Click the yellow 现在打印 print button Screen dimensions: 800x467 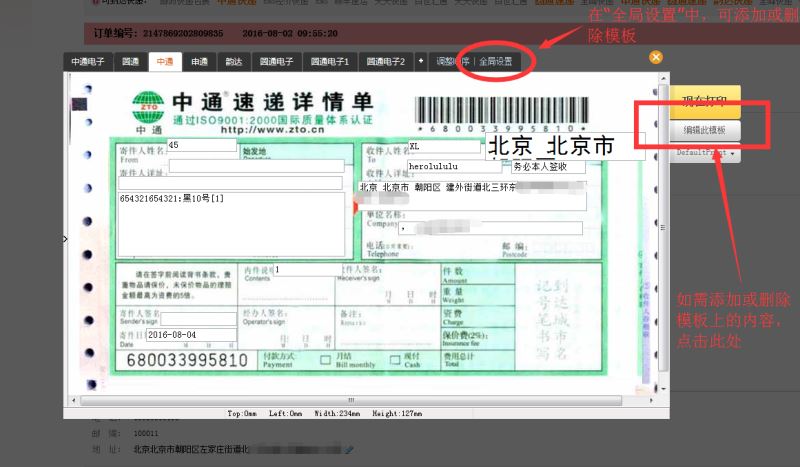coord(705,102)
